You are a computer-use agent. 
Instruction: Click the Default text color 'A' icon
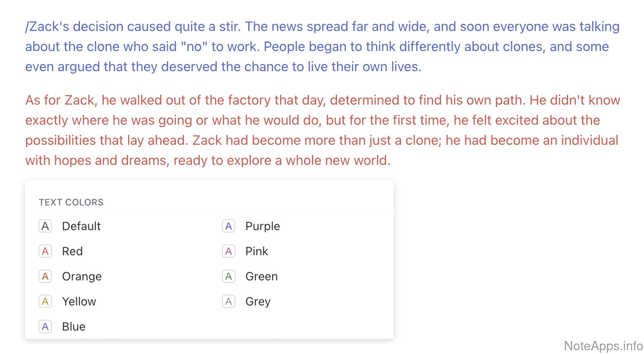click(x=45, y=226)
